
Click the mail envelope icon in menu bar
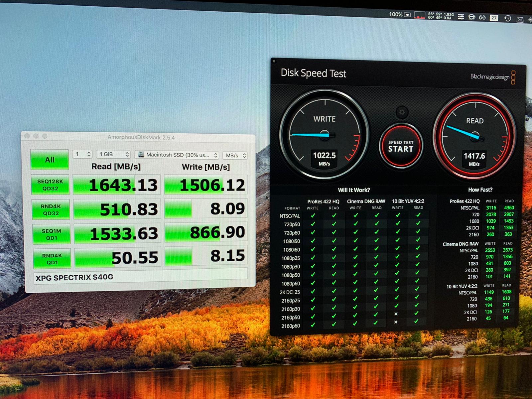[x=520, y=20]
